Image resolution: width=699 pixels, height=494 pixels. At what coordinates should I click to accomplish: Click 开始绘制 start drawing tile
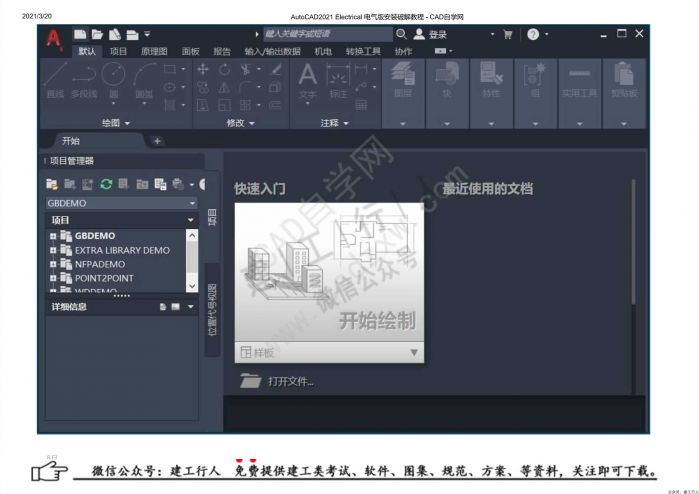click(x=329, y=273)
